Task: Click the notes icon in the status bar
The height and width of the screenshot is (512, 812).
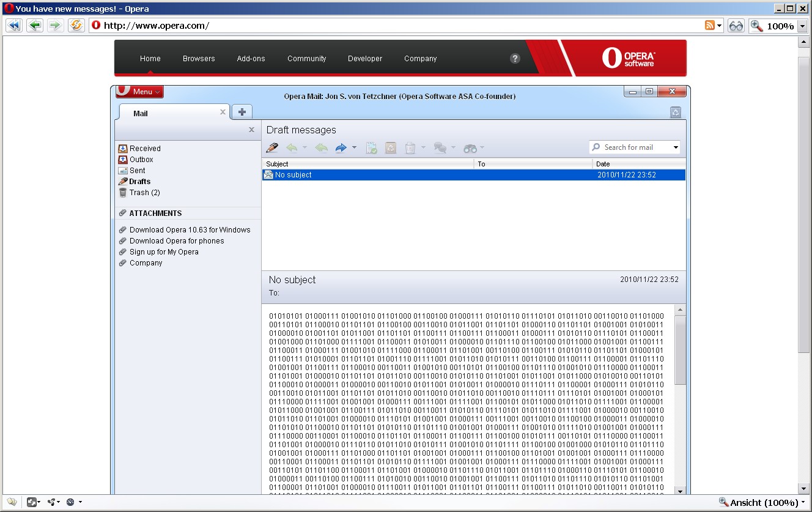Action: pyautogui.click(x=12, y=502)
